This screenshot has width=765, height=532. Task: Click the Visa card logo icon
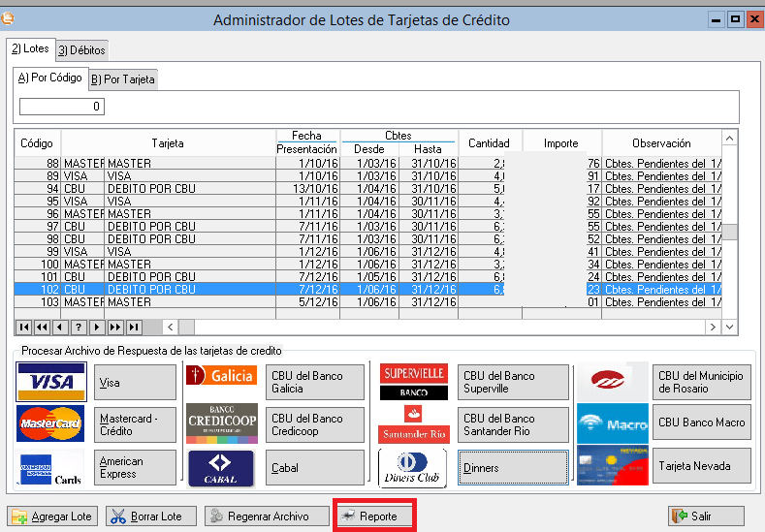coord(51,382)
